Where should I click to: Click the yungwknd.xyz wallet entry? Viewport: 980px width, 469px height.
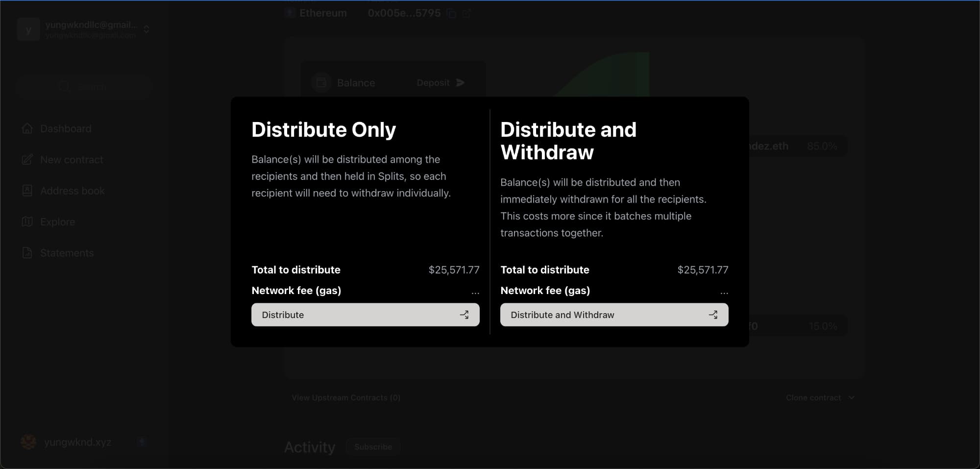[77, 442]
